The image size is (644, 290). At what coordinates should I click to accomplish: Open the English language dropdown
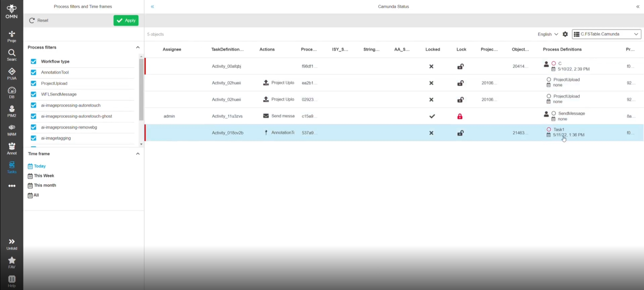[548, 34]
